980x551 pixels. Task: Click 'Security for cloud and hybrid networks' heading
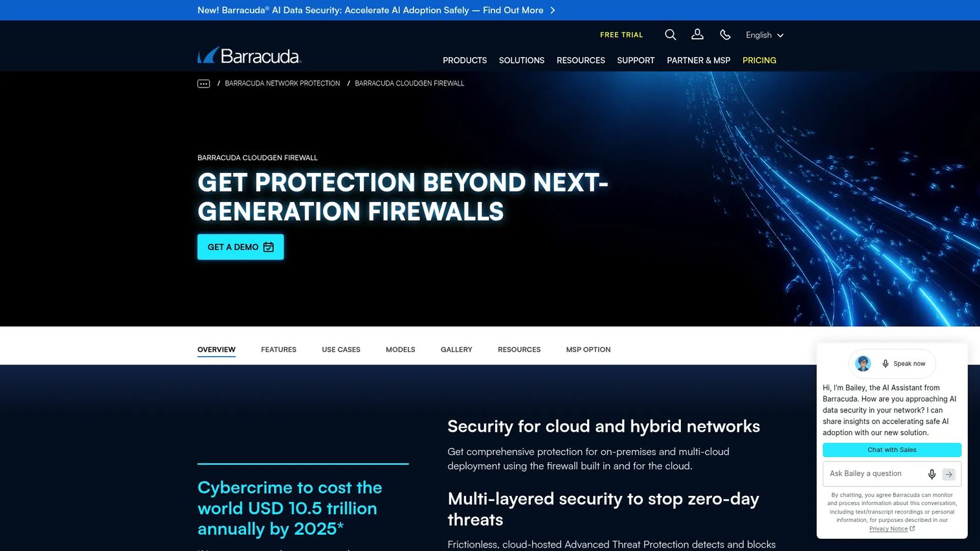(x=603, y=426)
